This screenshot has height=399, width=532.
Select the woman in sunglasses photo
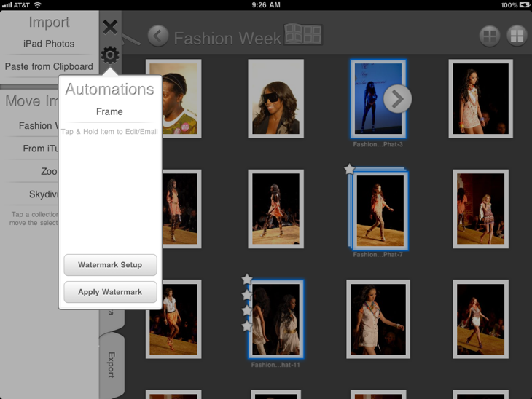pos(275,98)
